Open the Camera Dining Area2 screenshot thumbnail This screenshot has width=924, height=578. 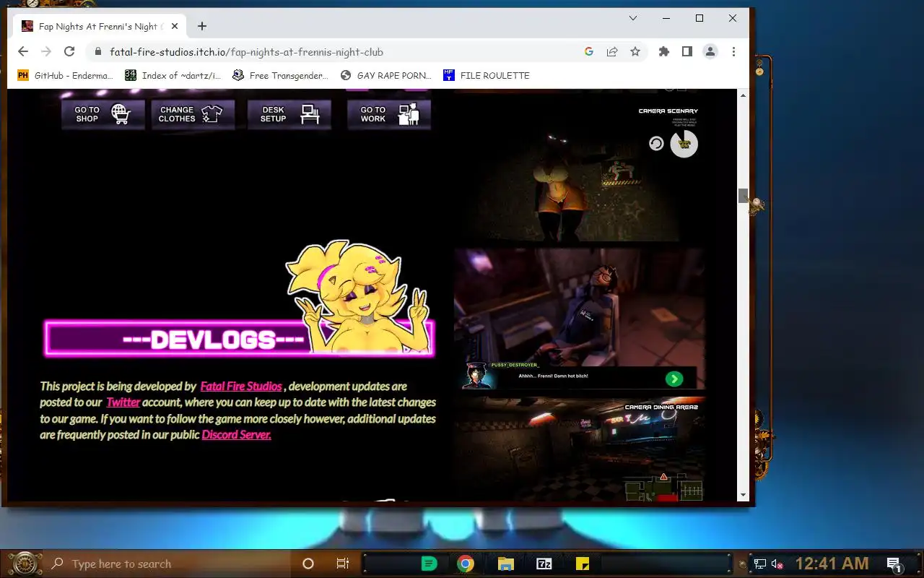(580, 449)
